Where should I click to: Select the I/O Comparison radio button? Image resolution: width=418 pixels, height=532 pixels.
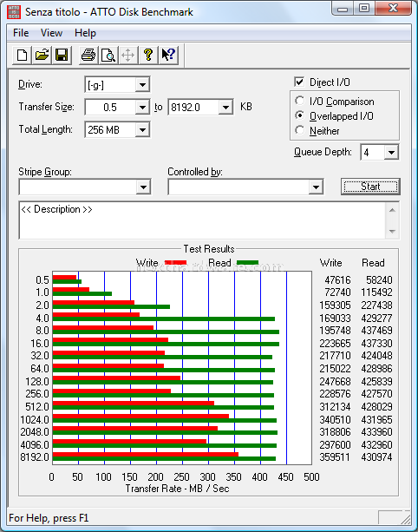click(x=299, y=101)
